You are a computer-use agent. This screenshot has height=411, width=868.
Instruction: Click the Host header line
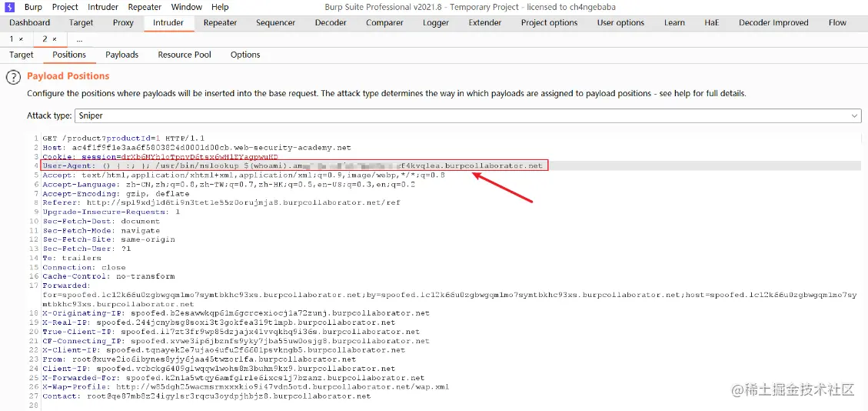point(197,148)
